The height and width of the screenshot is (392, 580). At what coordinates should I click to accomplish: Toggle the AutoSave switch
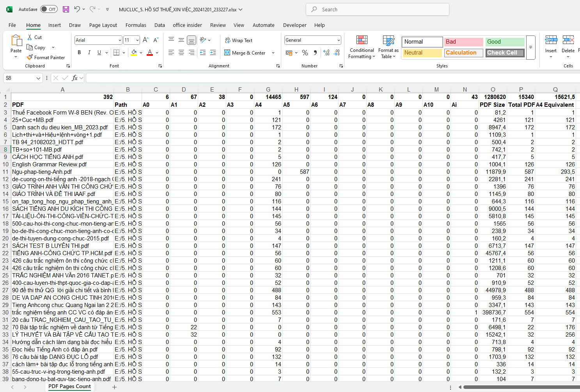tap(49, 9)
